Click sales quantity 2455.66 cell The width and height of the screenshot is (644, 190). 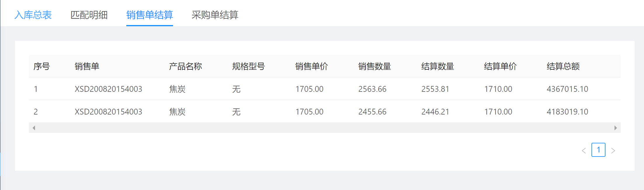point(372,112)
